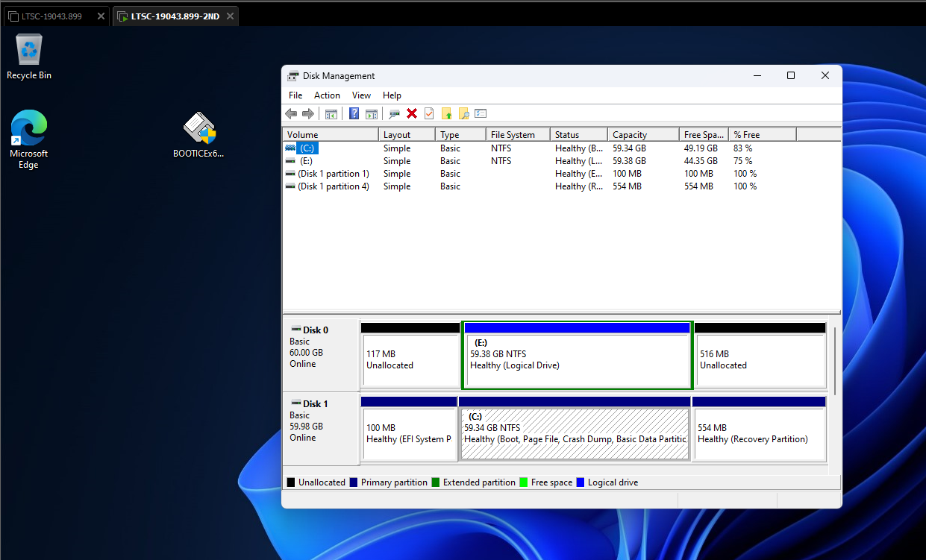The image size is (926, 560).
Task: Open the Help menu
Action: click(x=392, y=95)
